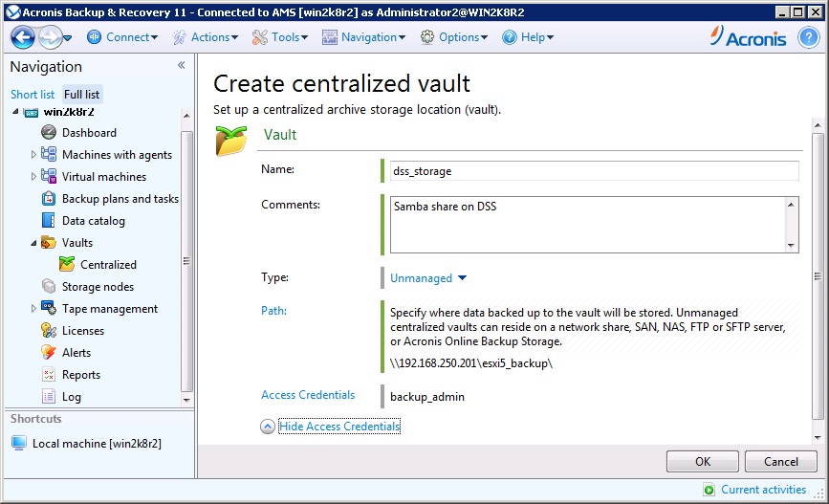Click the vault path \\192.168.250.201\esxi5_backup\
Viewport: 829px width, 504px height.
click(x=471, y=363)
